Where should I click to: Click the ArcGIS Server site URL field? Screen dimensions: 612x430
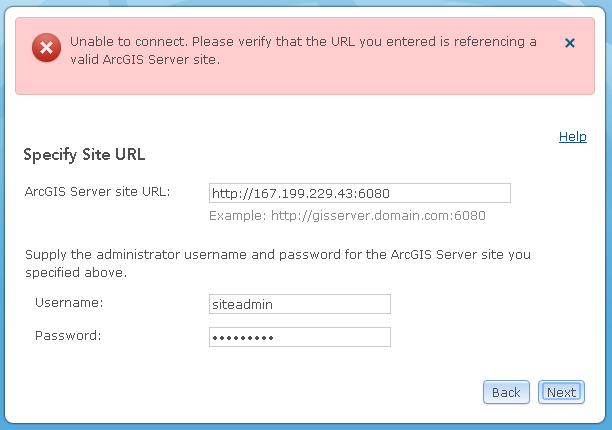pos(360,193)
